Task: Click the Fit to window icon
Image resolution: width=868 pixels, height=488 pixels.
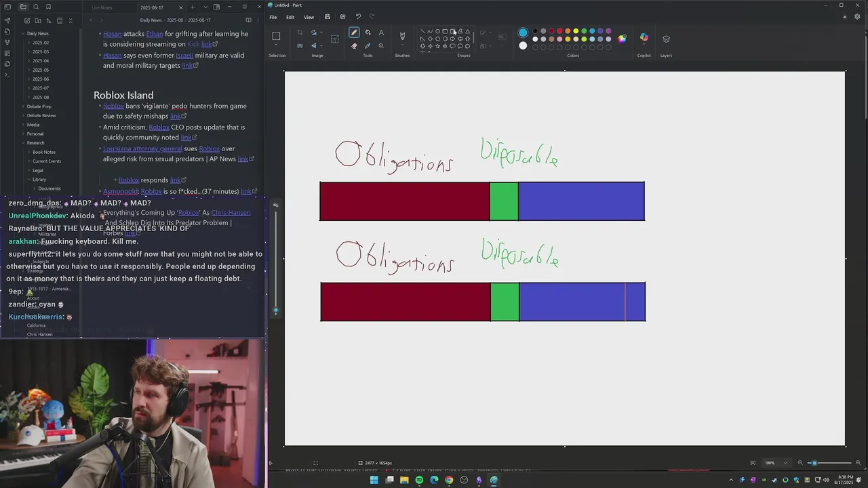Action: pos(753,463)
